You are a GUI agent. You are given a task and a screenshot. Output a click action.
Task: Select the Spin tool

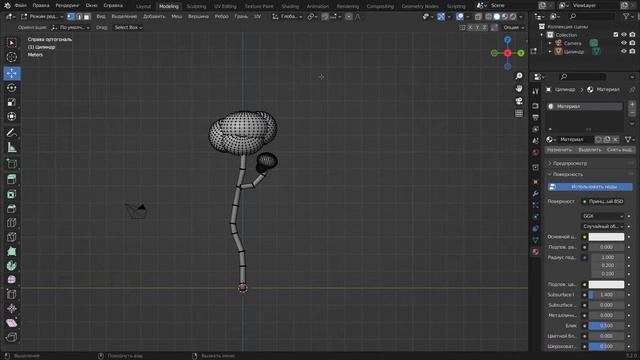coord(11,266)
